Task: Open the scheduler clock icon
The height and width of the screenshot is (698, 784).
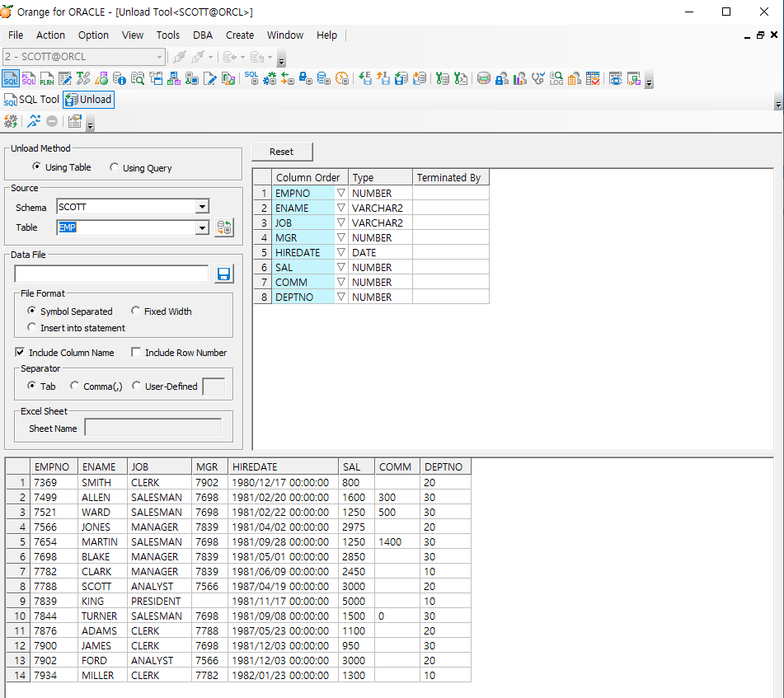Action: (x=342, y=78)
